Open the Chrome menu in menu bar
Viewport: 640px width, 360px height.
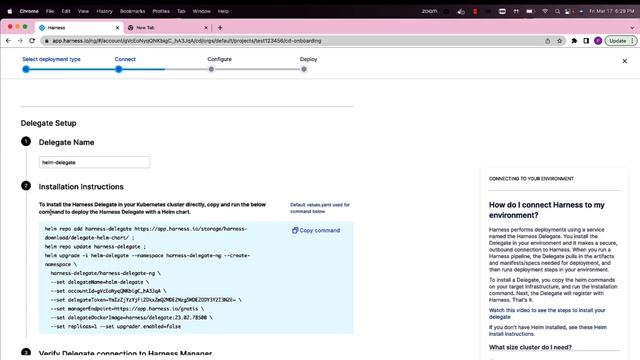click(29, 11)
